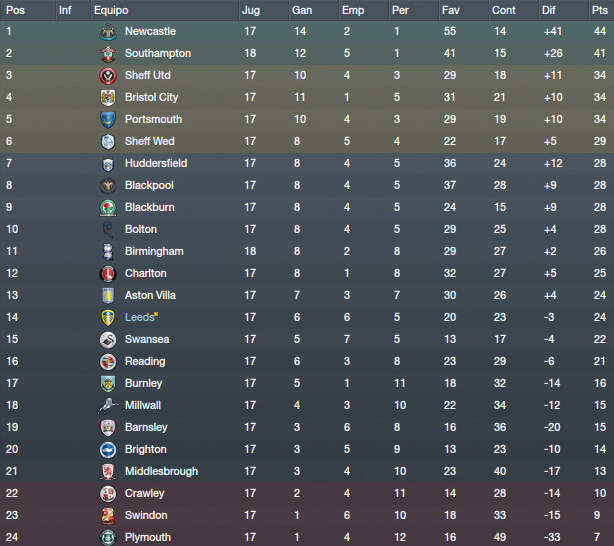
Task: Select the Portsmouth club badge
Action: point(108,119)
